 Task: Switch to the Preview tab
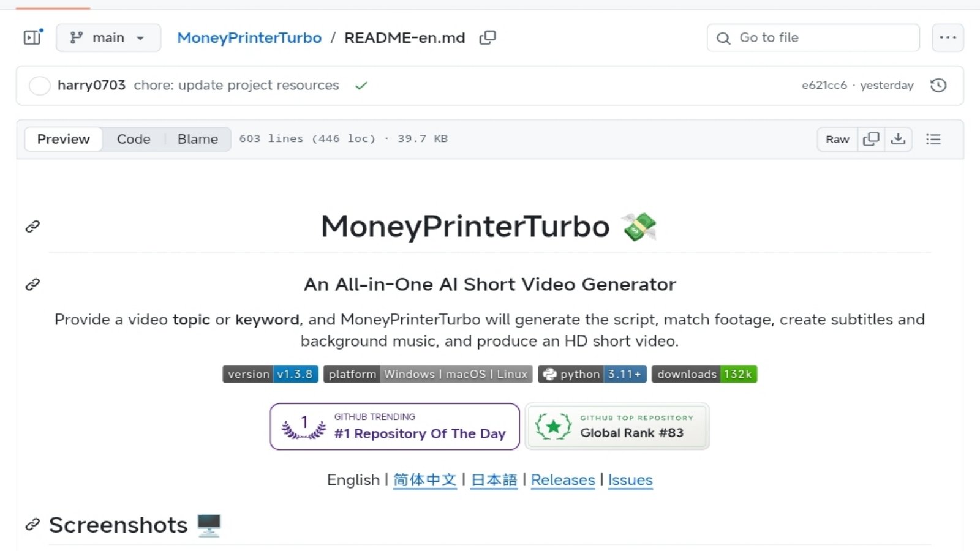click(x=64, y=139)
